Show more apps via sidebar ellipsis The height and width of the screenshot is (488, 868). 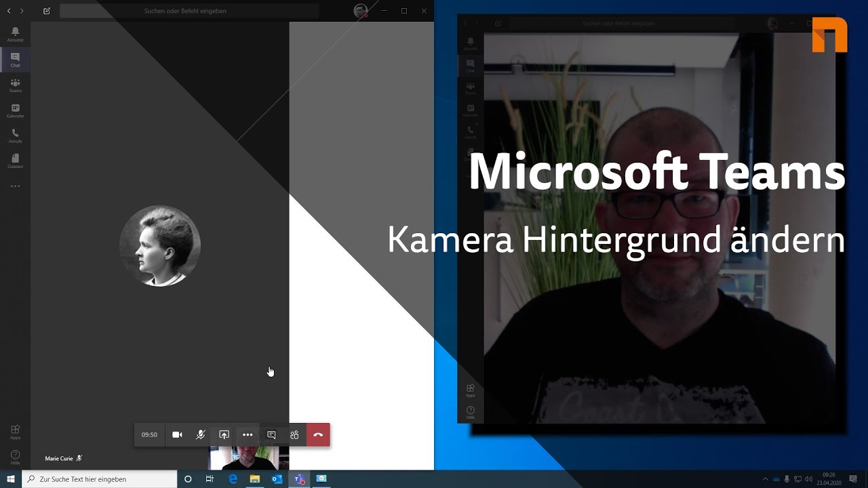pyautogui.click(x=15, y=186)
